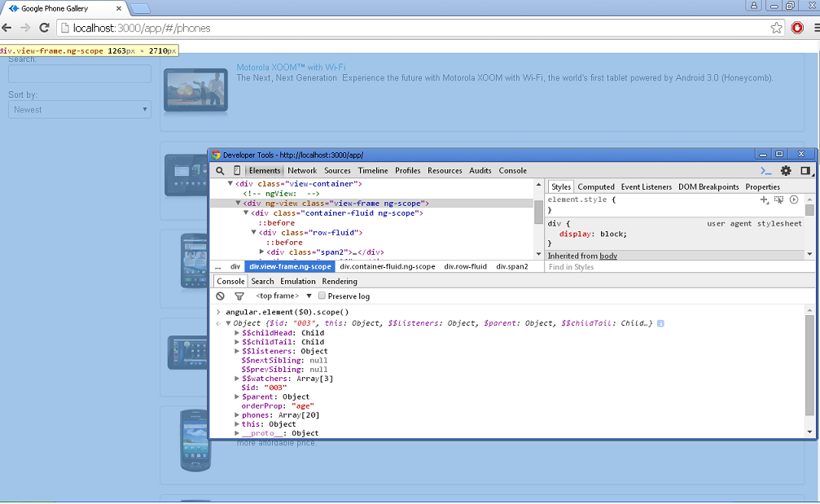820x504 pixels.
Task: Open the Console panel tab in the top toolbar
Action: click(x=512, y=170)
